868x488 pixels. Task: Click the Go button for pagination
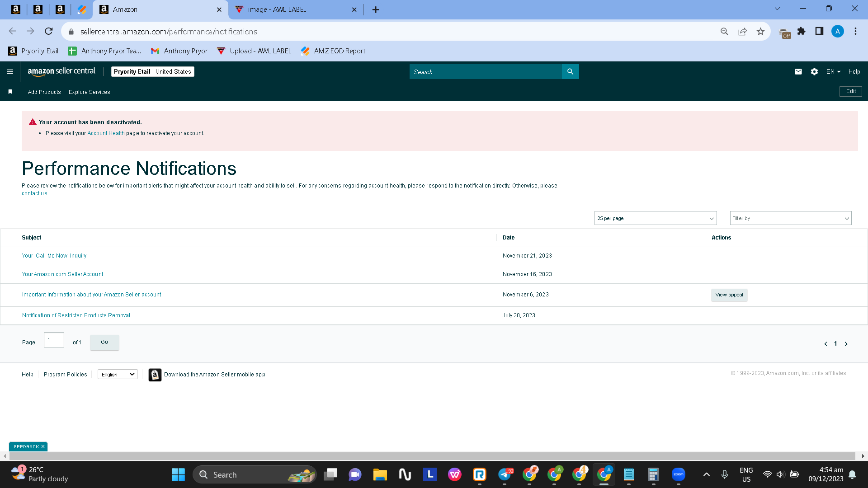point(104,342)
